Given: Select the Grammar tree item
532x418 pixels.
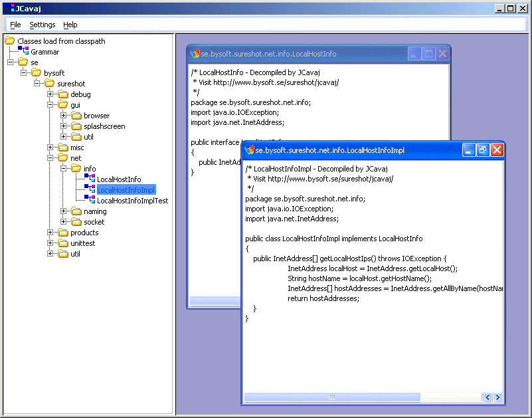Looking at the screenshot, I should [44, 52].
